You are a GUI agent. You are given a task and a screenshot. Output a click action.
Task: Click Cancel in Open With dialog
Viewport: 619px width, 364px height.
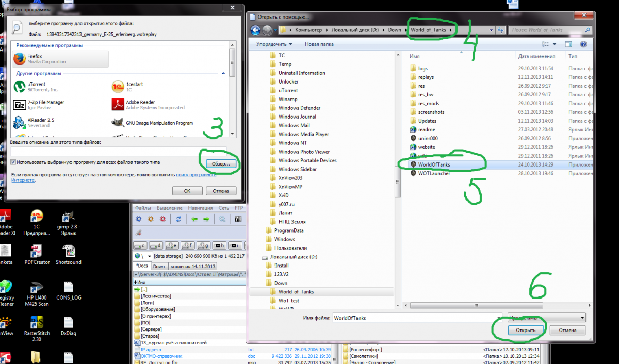566,330
